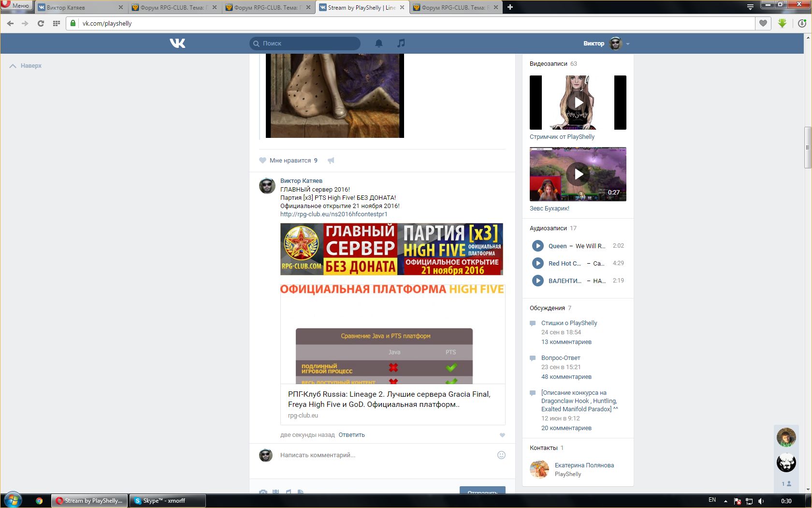This screenshot has height=508, width=812.
Task: Open the browser downloads clock icon
Action: tap(802, 23)
